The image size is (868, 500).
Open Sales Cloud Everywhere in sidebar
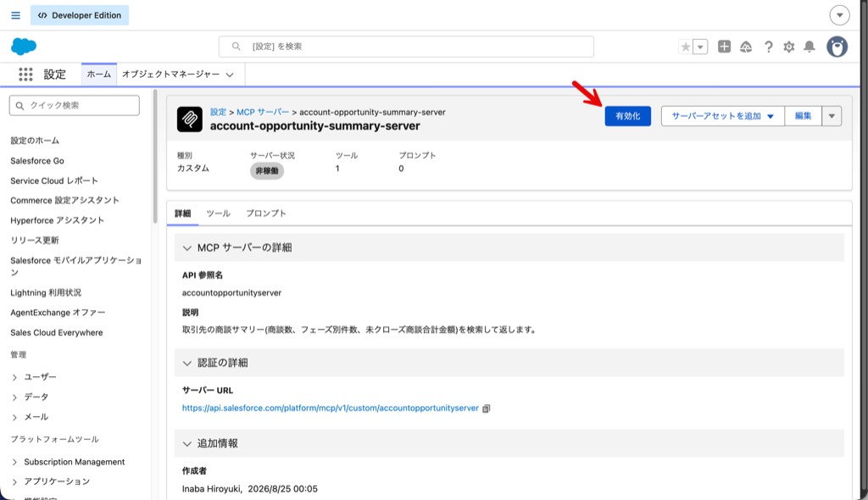coord(57,332)
